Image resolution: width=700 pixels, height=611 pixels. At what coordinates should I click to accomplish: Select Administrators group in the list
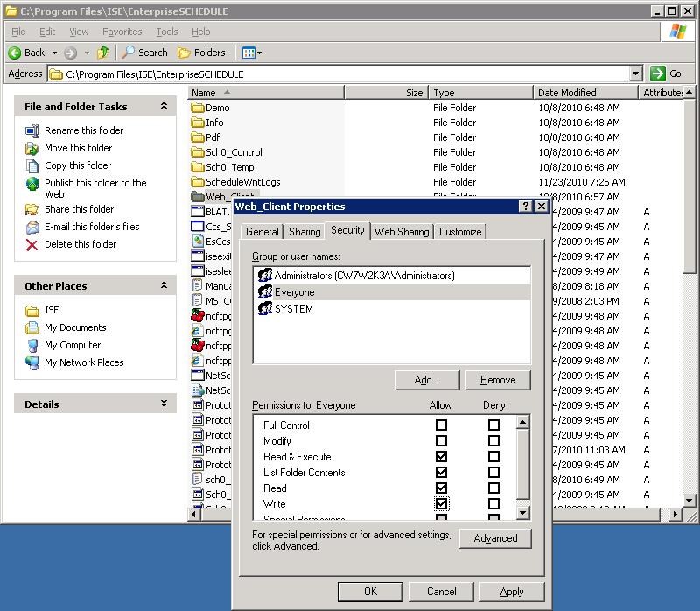click(364, 276)
